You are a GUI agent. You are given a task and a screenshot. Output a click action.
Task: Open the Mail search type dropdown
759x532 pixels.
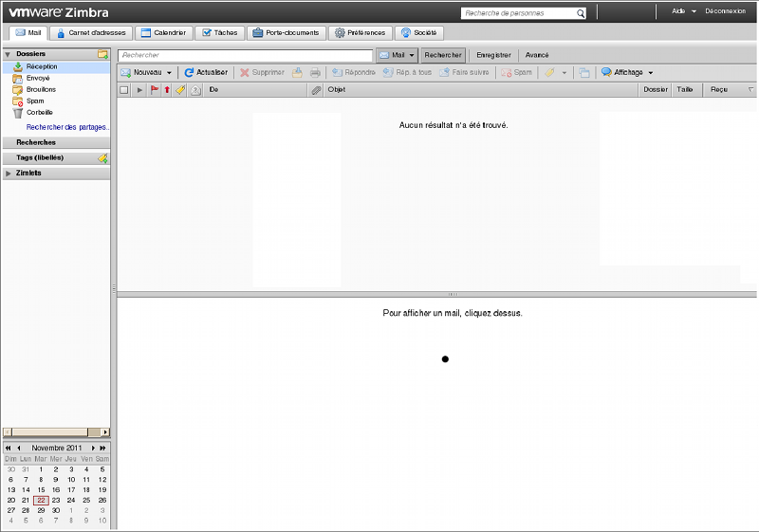click(x=398, y=55)
